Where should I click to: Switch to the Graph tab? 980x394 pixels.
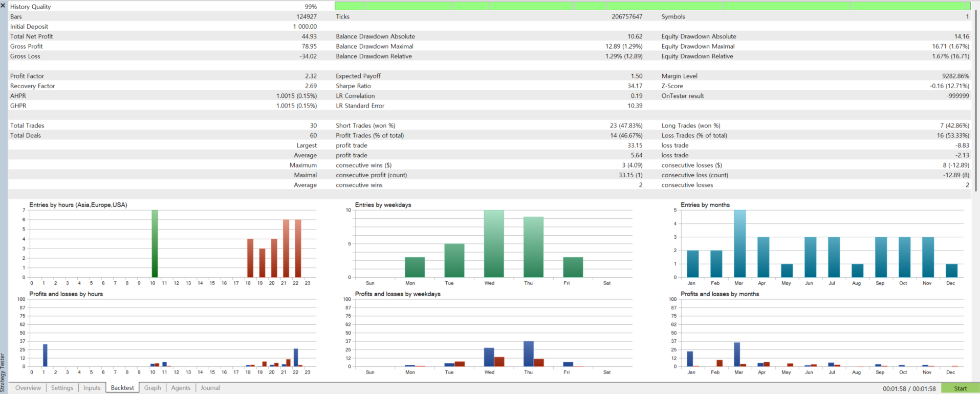[153, 388]
